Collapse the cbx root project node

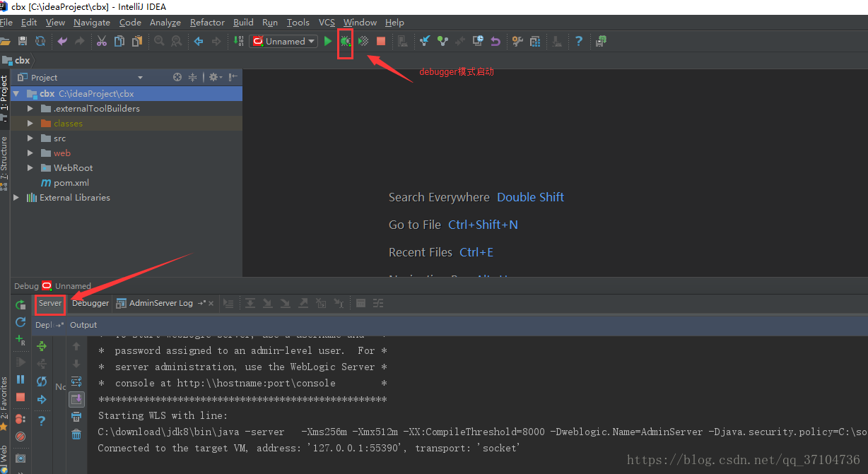coord(16,93)
